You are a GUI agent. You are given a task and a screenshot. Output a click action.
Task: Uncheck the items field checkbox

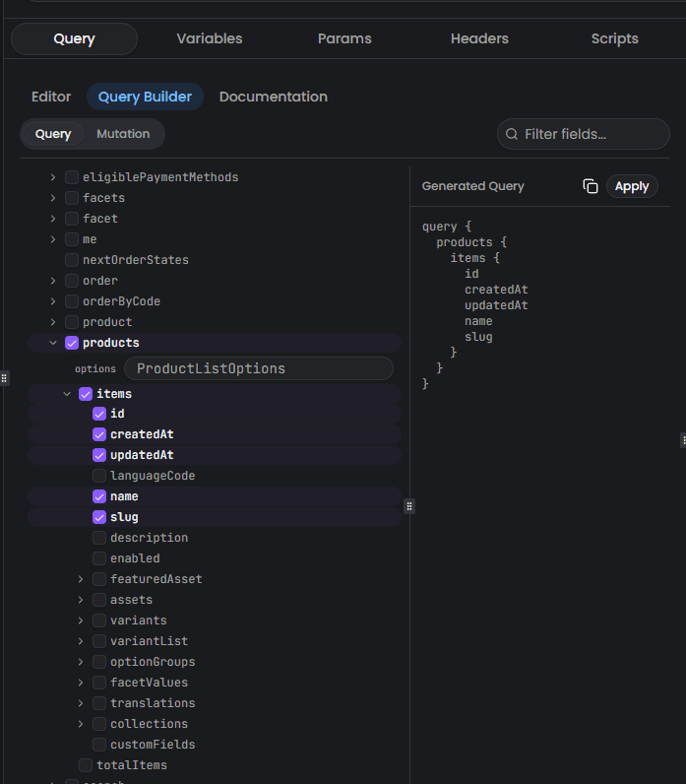pyautogui.click(x=86, y=394)
